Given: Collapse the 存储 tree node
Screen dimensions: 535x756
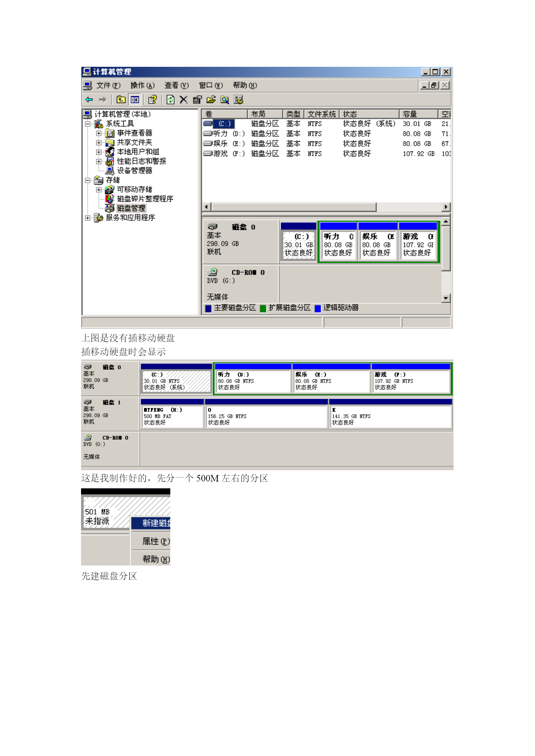Looking at the screenshot, I should pos(88,180).
